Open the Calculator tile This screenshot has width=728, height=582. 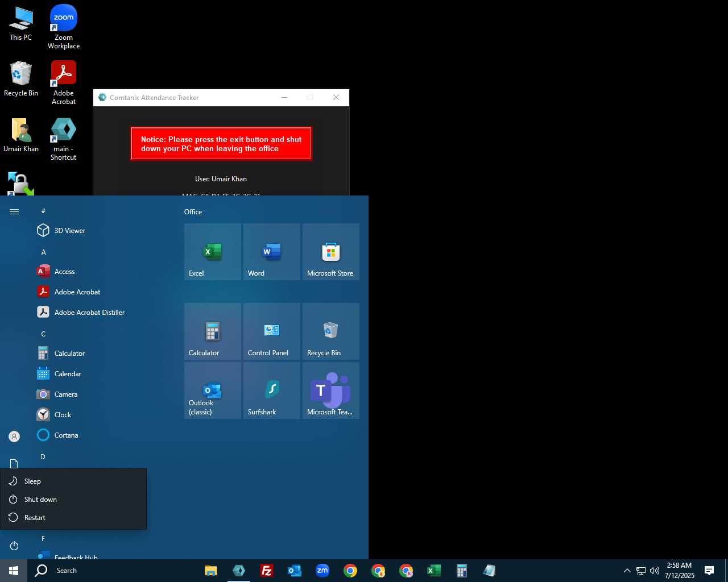point(213,331)
